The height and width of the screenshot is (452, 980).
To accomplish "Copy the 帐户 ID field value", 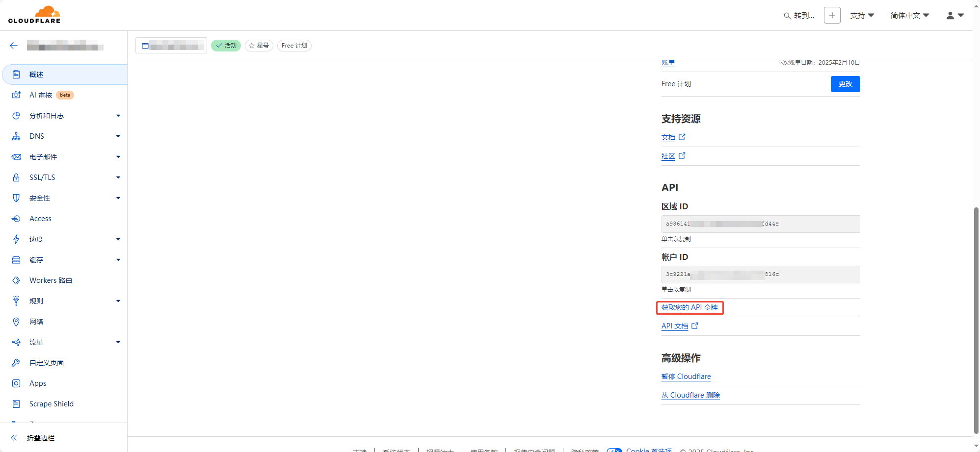I will [761, 275].
